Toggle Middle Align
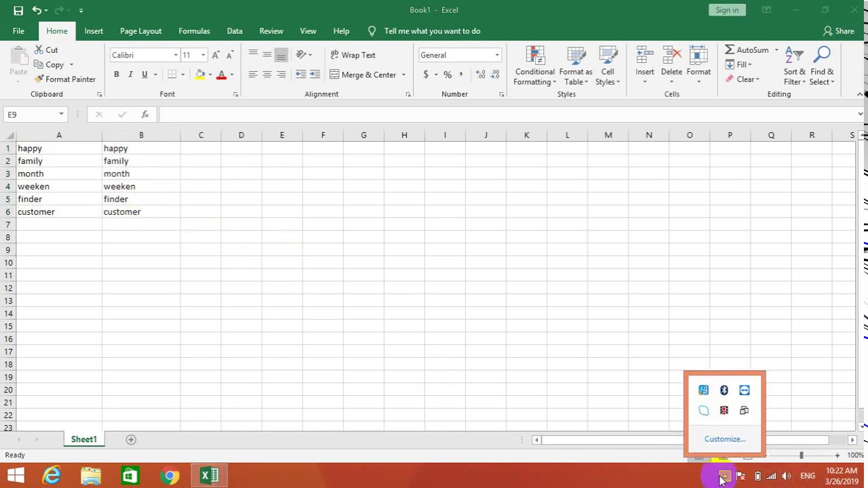 (267, 55)
